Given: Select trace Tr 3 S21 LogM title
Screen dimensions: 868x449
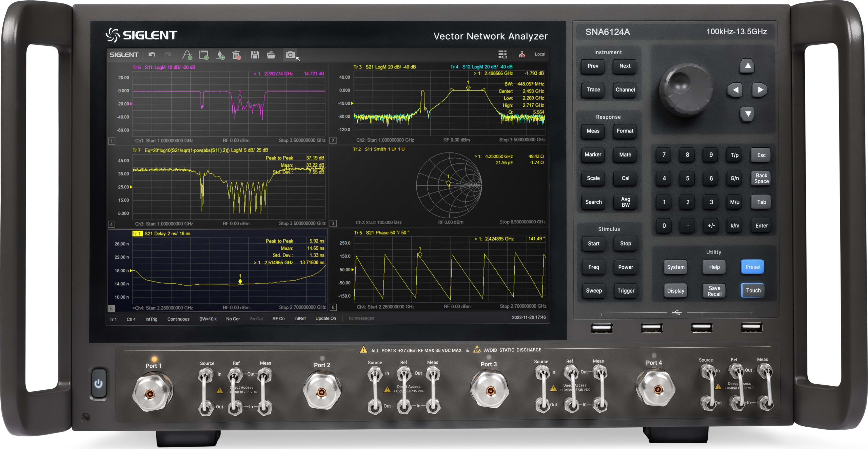Looking at the screenshot, I should coord(384,67).
